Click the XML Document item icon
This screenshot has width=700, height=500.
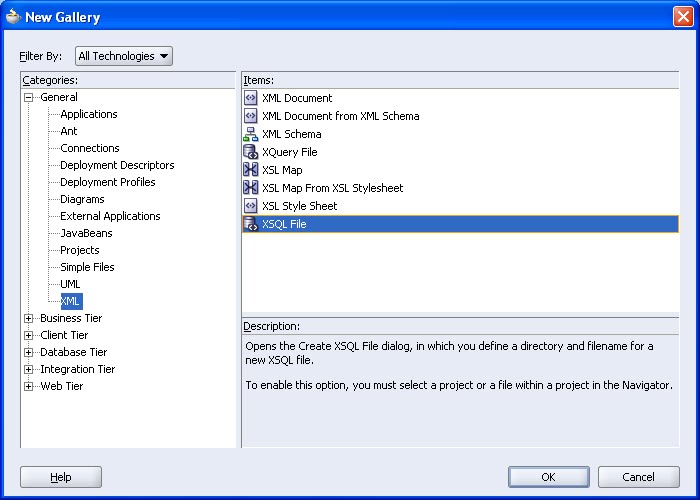pyautogui.click(x=250, y=98)
